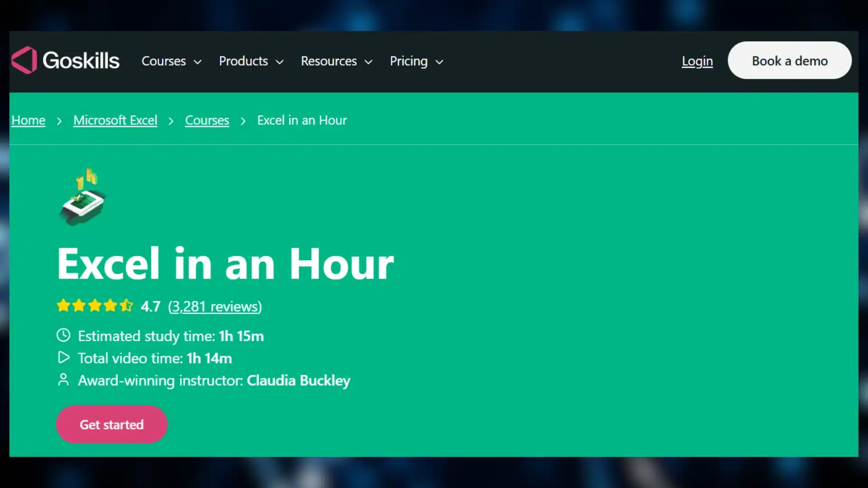Click the Goskills logo icon
Image resolution: width=868 pixels, height=488 pixels.
pyautogui.click(x=24, y=60)
